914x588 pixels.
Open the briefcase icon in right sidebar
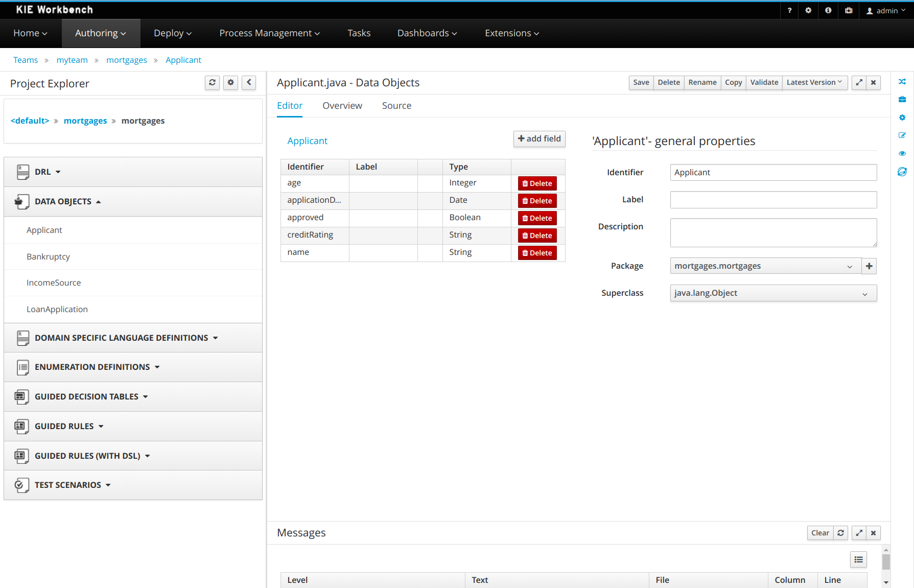[902, 100]
